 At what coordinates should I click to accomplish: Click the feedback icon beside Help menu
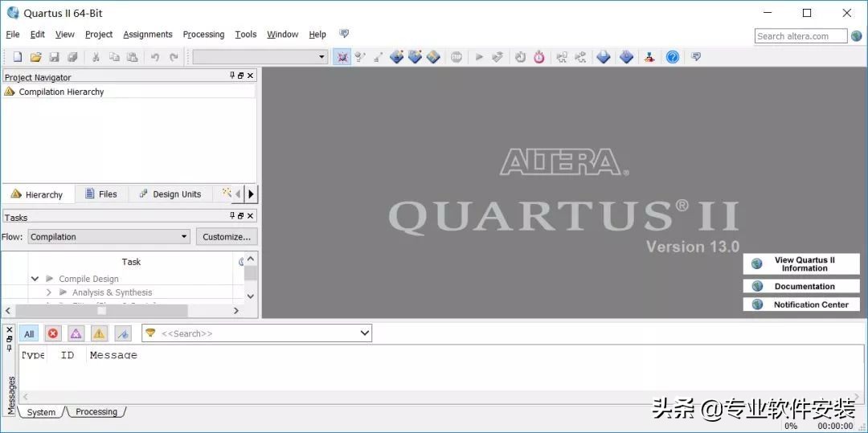point(344,34)
